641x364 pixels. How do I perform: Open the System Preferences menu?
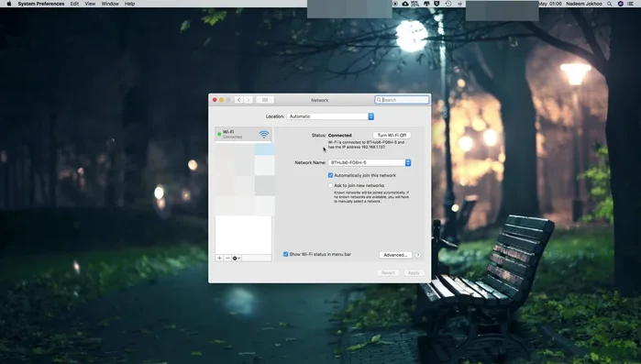point(41,4)
